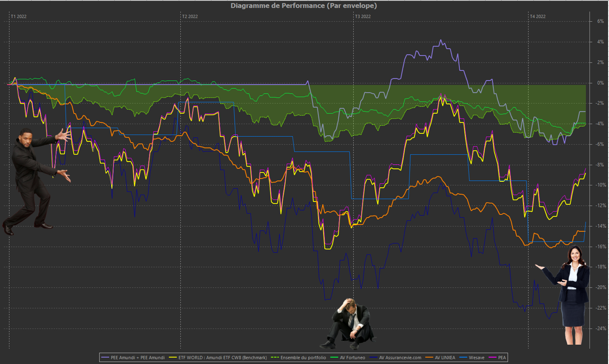This screenshot has height=364, width=609.
Task: Click the purple PEE Amundi legend line swatch
Action: point(105,358)
